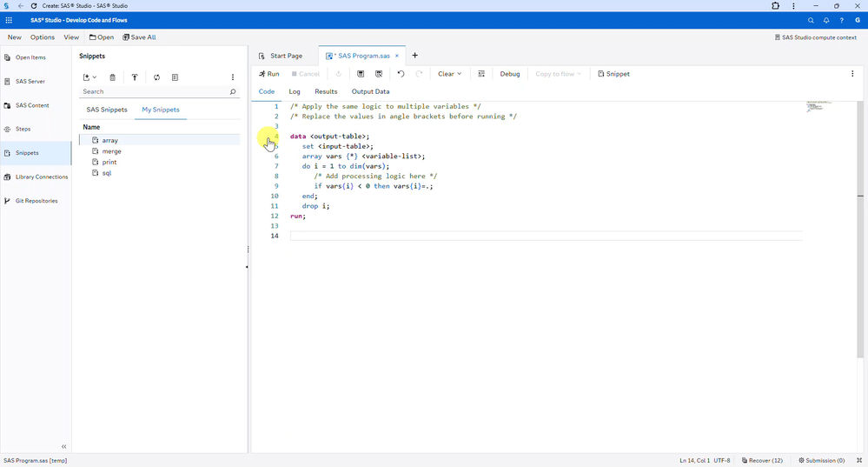The width and height of the screenshot is (868, 467).
Task: Open browser extensions puzzle icon
Action: pos(776,5)
